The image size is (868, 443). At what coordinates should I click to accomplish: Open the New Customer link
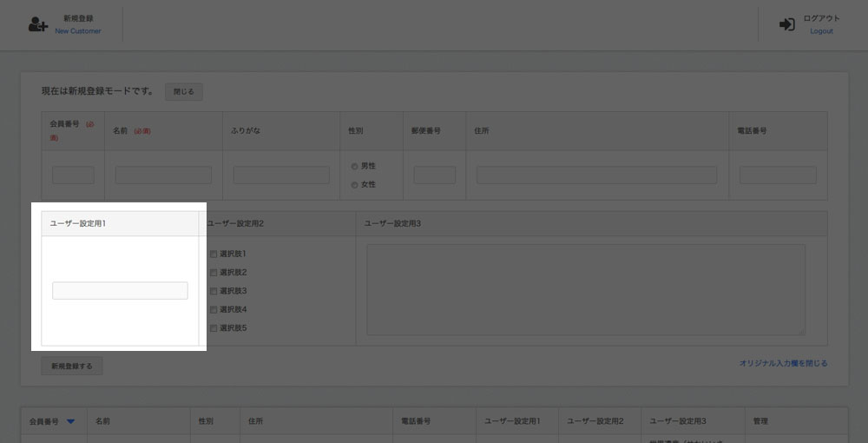tap(78, 31)
